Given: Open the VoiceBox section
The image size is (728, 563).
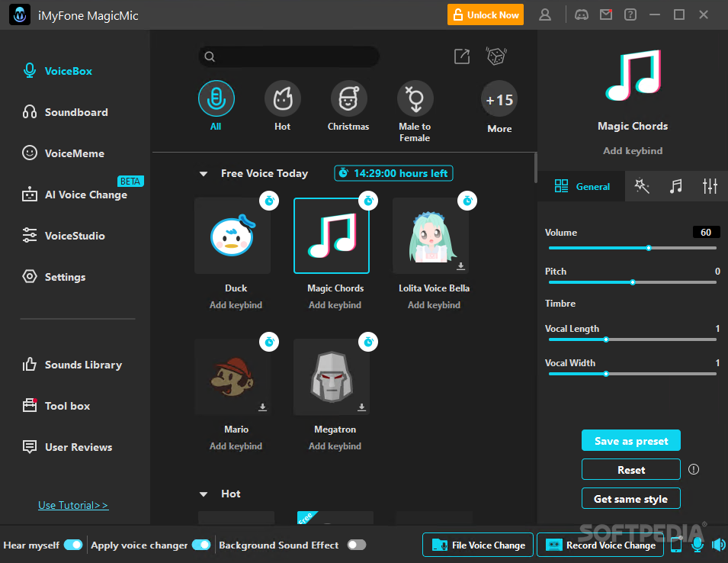Looking at the screenshot, I should tap(58, 71).
